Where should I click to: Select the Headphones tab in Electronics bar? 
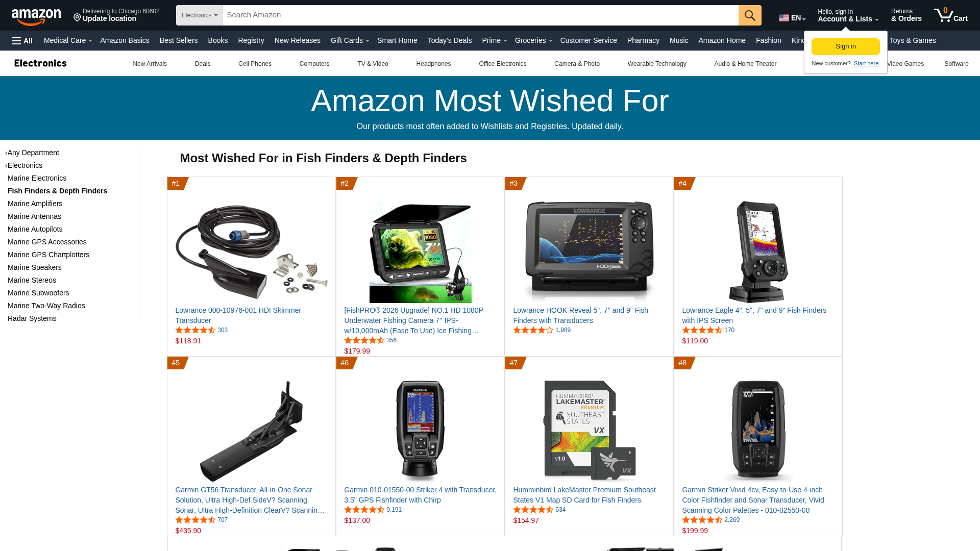433,64
